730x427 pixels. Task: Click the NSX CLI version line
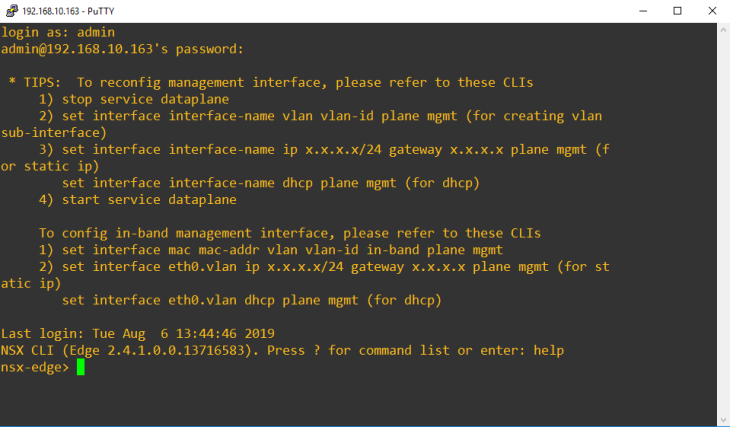pyautogui.click(x=282, y=350)
